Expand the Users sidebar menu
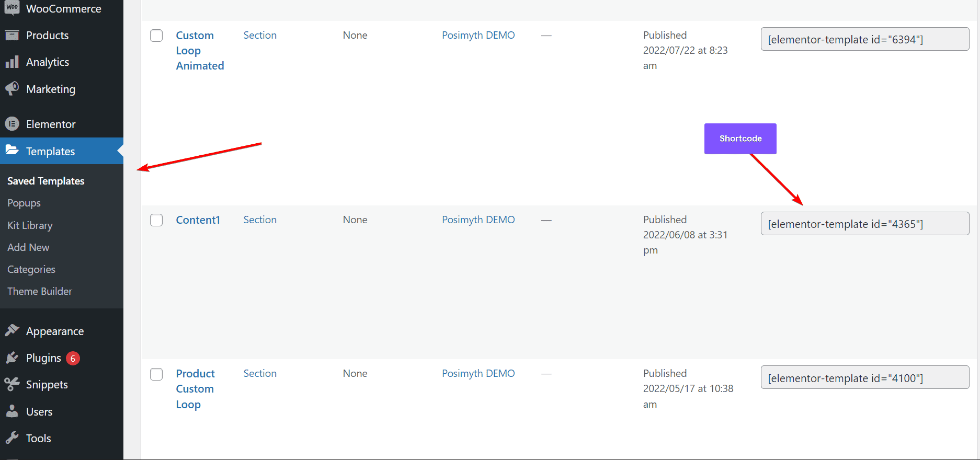980x460 pixels. (x=39, y=411)
